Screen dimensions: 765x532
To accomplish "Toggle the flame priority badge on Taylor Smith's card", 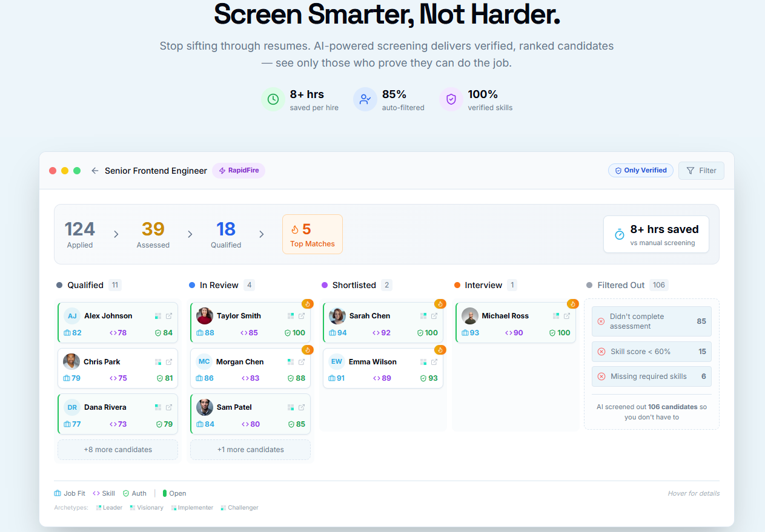I will click(308, 304).
